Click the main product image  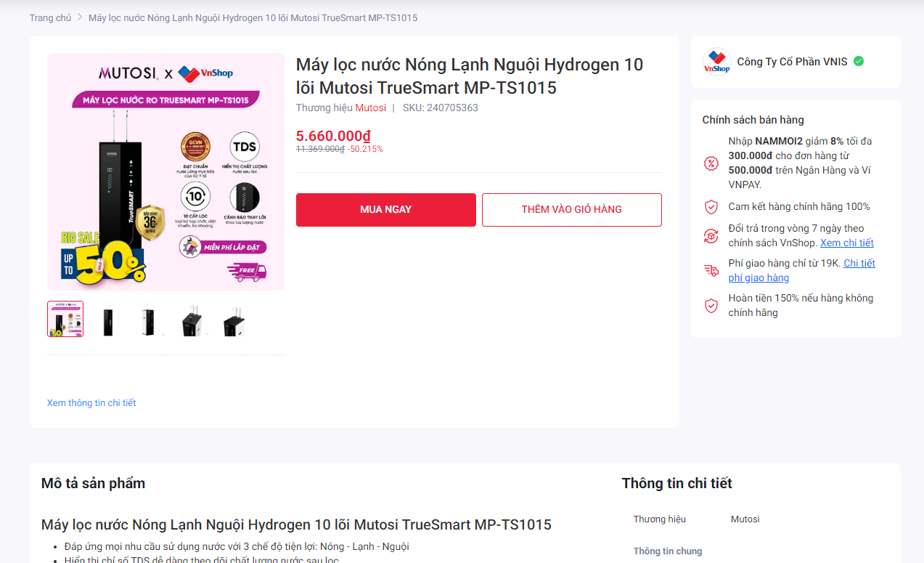(x=165, y=171)
